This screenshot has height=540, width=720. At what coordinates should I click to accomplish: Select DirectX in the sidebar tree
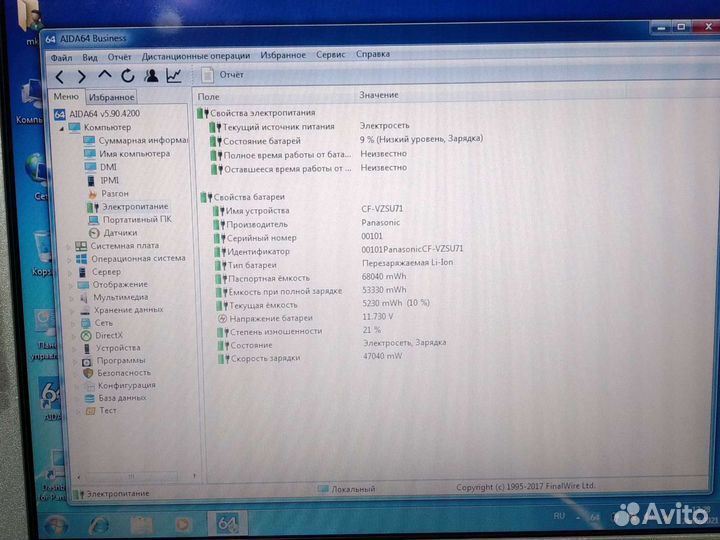point(108,335)
